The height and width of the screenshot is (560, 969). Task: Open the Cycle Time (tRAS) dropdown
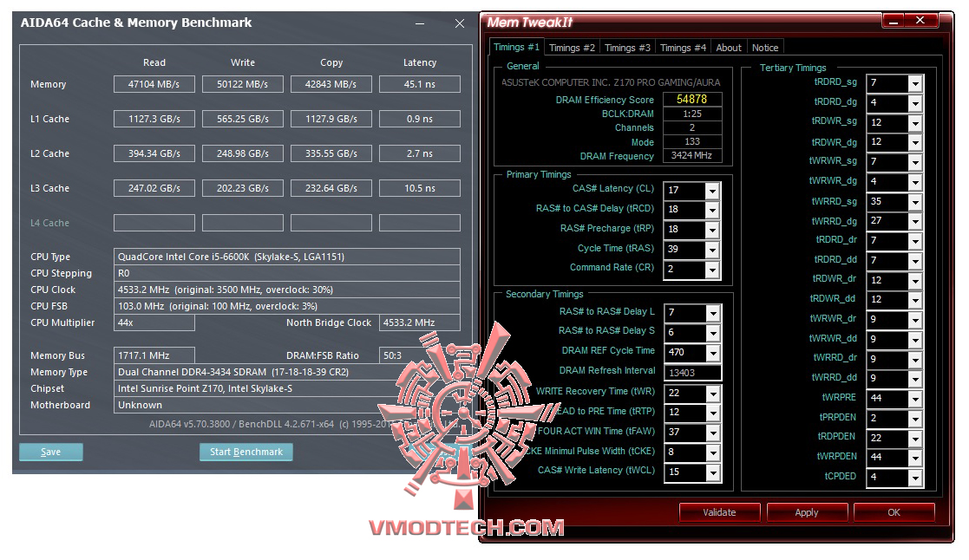coord(714,249)
